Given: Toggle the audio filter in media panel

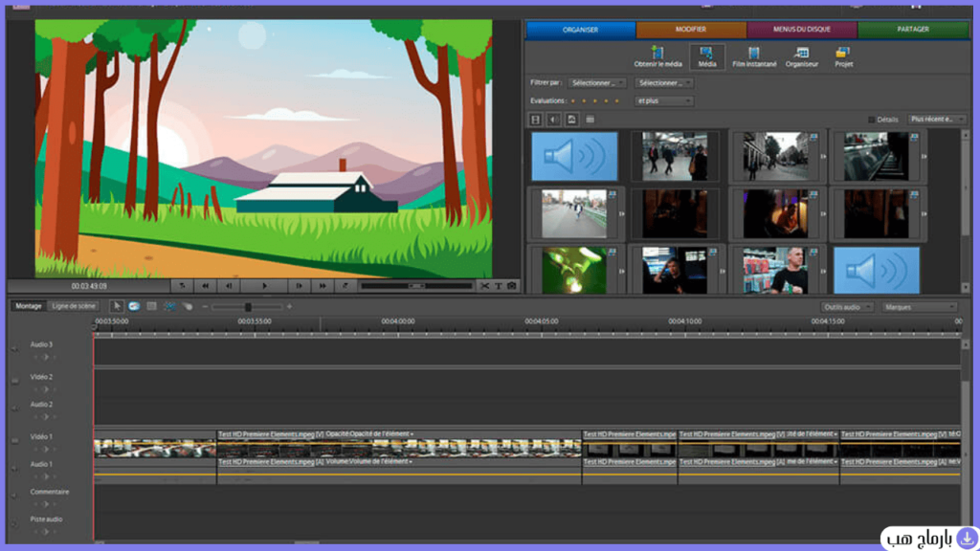Looking at the screenshot, I should [554, 120].
